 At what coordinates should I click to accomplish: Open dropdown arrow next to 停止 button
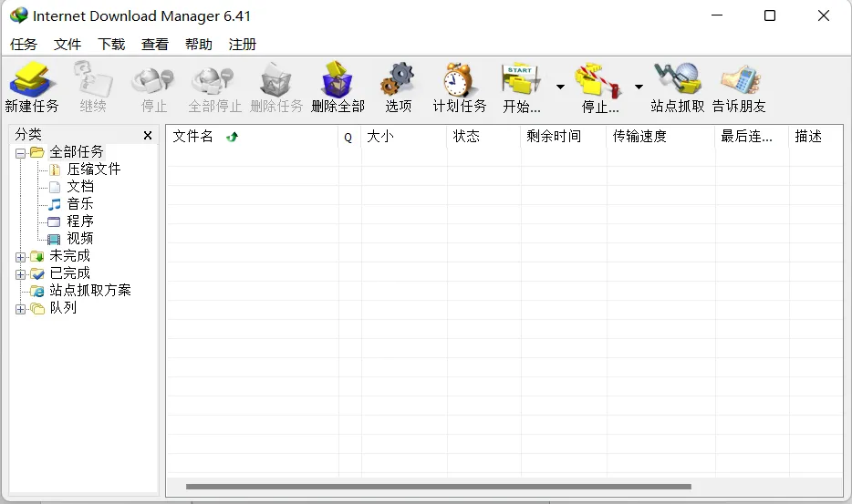639,87
